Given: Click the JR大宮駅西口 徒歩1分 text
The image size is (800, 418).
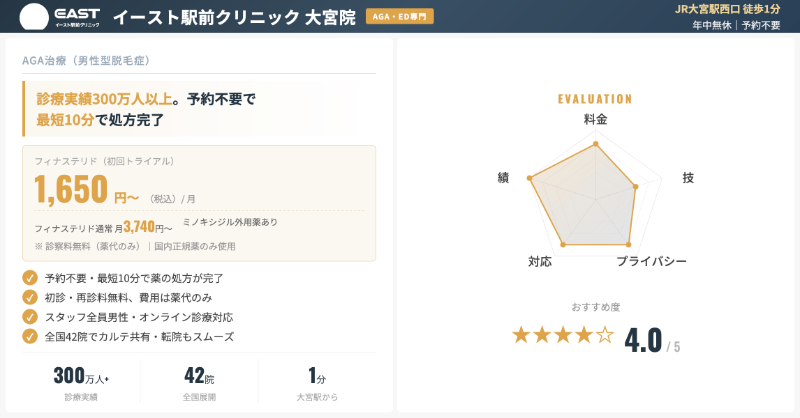Looking at the screenshot, I should point(727,9).
